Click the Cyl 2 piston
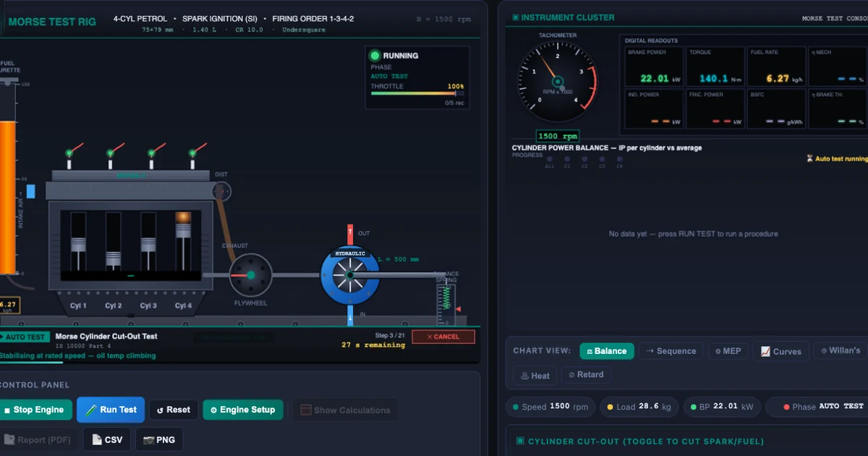The image size is (868, 456). click(x=114, y=258)
